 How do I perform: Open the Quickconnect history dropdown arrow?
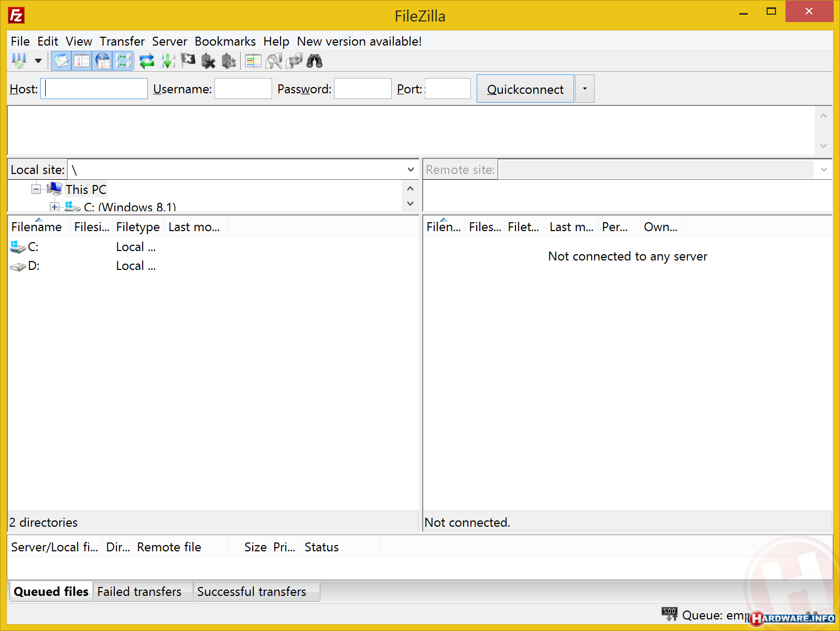click(585, 89)
